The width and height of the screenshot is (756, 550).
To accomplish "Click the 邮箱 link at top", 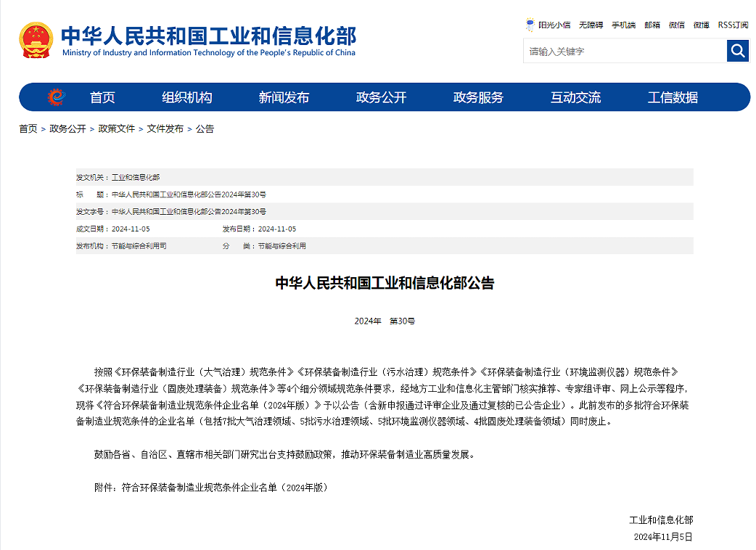I will (x=652, y=25).
